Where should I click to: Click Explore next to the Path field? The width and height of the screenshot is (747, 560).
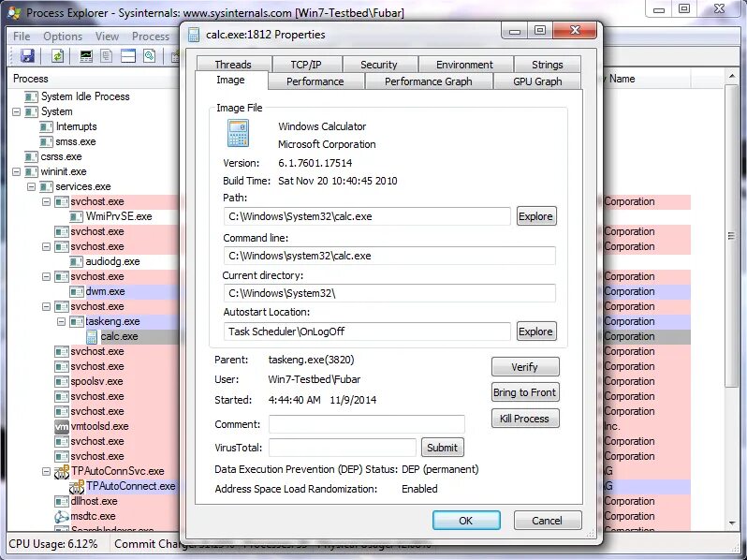[x=536, y=216]
